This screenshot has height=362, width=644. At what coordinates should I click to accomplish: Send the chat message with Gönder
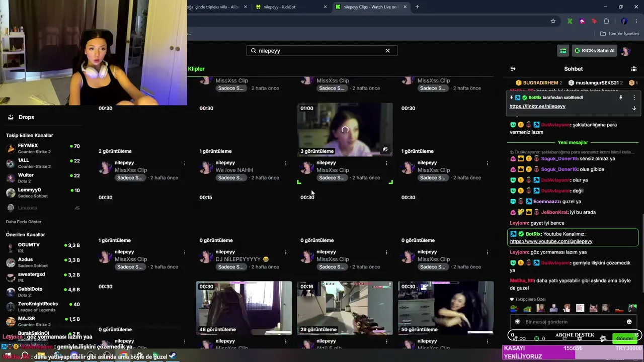(625, 338)
